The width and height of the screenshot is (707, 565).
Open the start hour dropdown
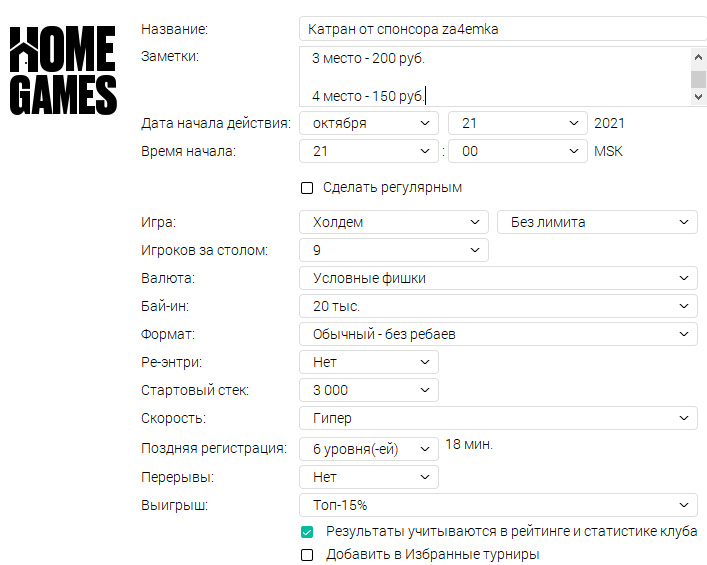(369, 151)
